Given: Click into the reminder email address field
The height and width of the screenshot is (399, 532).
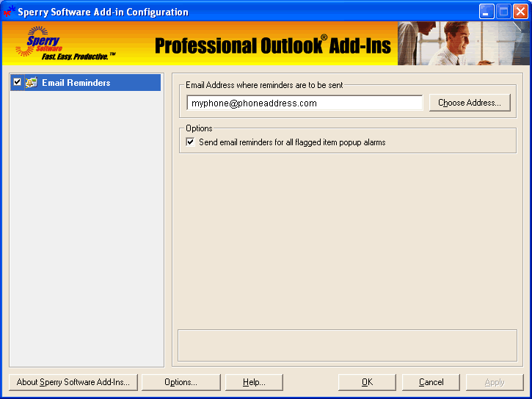Looking at the screenshot, I should 304,103.
